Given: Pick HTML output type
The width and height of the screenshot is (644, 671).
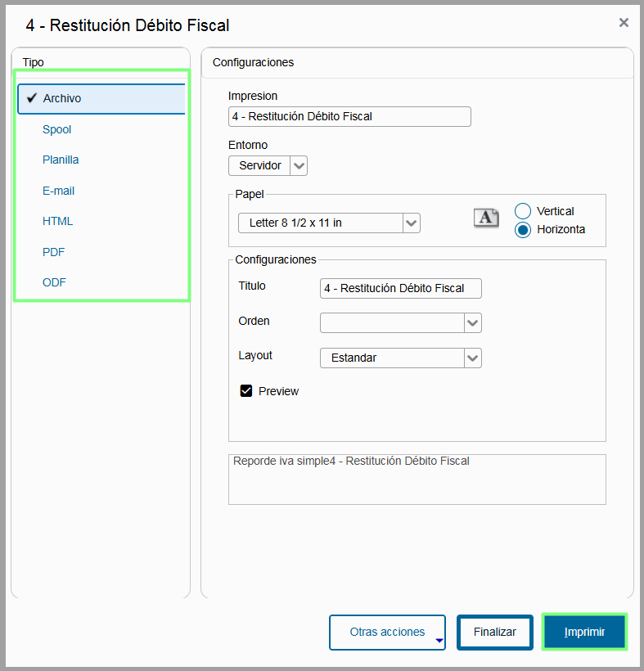Looking at the screenshot, I should click(57, 221).
